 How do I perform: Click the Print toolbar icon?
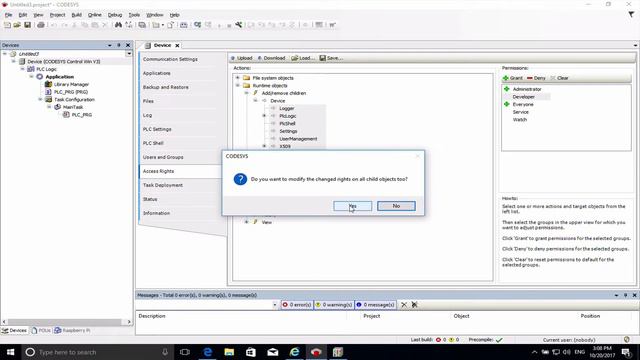[x=41, y=25]
